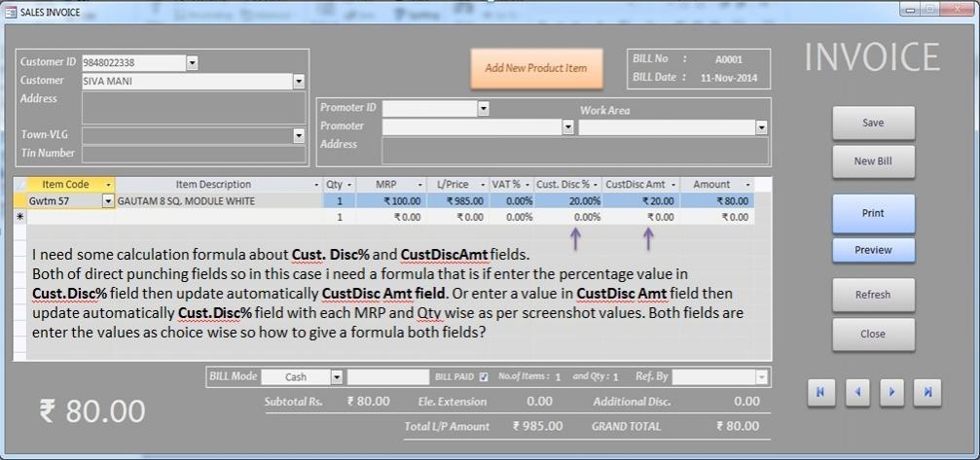
Task: Click the 20.00% Cust. Disc cell
Action: (568, 201)
